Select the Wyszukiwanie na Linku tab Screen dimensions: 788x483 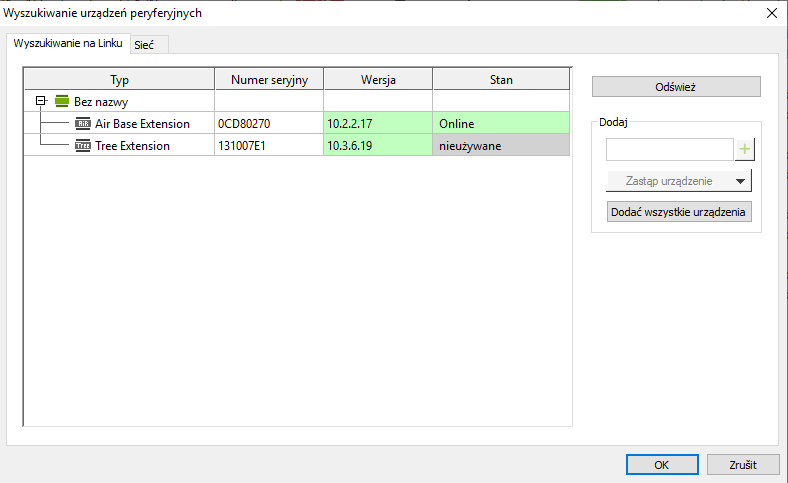pos(67,45)
